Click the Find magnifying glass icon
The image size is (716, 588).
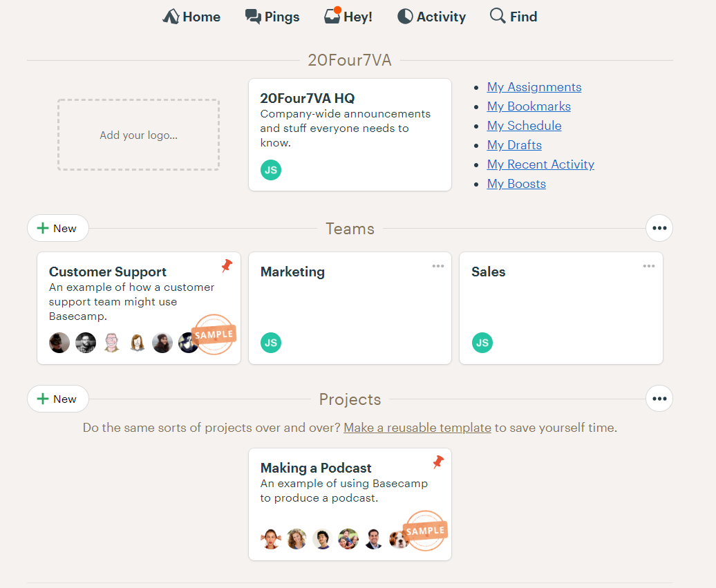coord(498,16)
